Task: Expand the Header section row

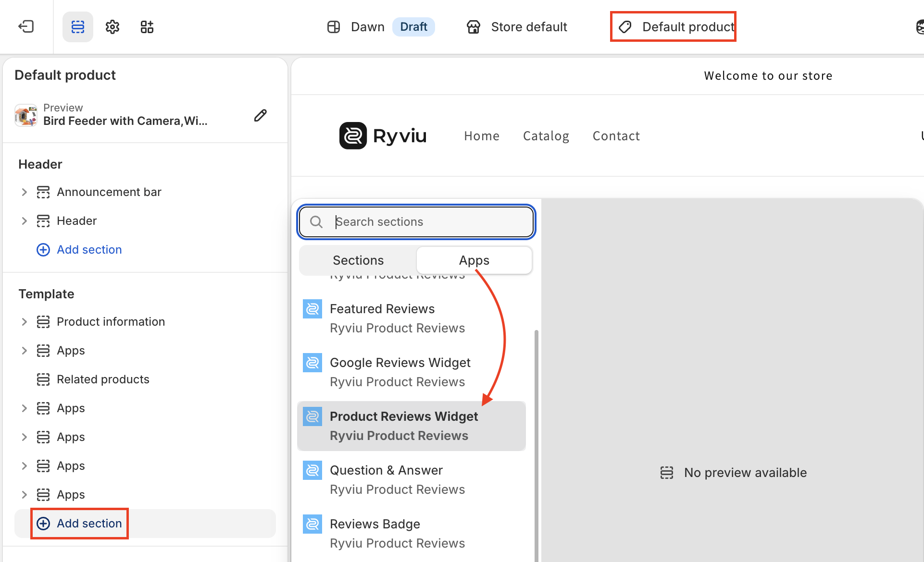Action: [25, 221]
